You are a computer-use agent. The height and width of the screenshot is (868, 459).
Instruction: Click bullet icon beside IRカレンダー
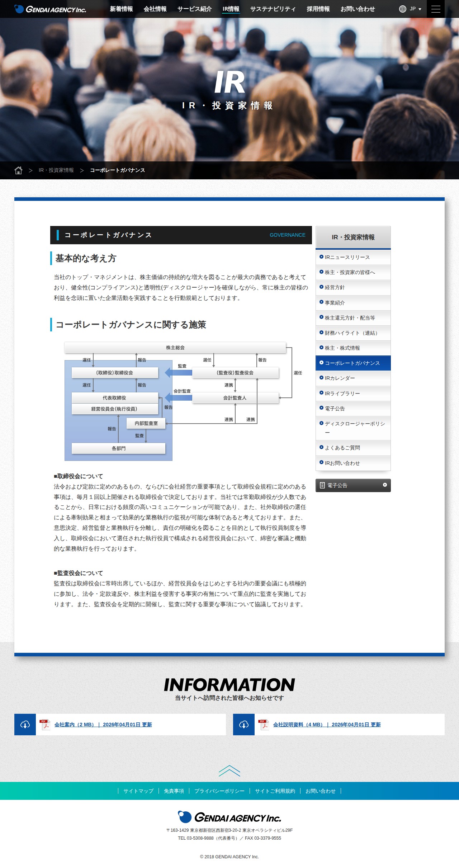pyautogui.click(x=321, y=378)
